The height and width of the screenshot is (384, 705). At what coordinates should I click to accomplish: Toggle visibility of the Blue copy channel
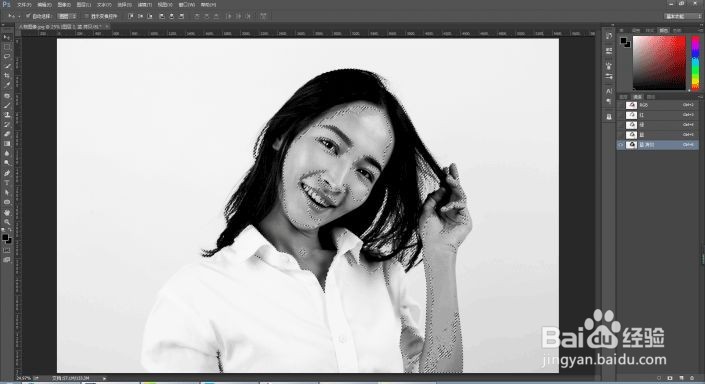click(x=621, y=145)
